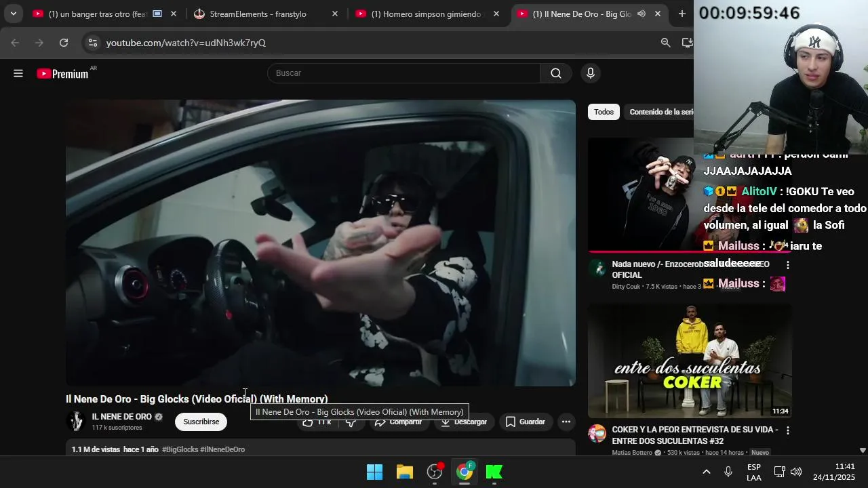Open Matias Bottero channel avatar
868x488 pixels.
click(597, 434)
